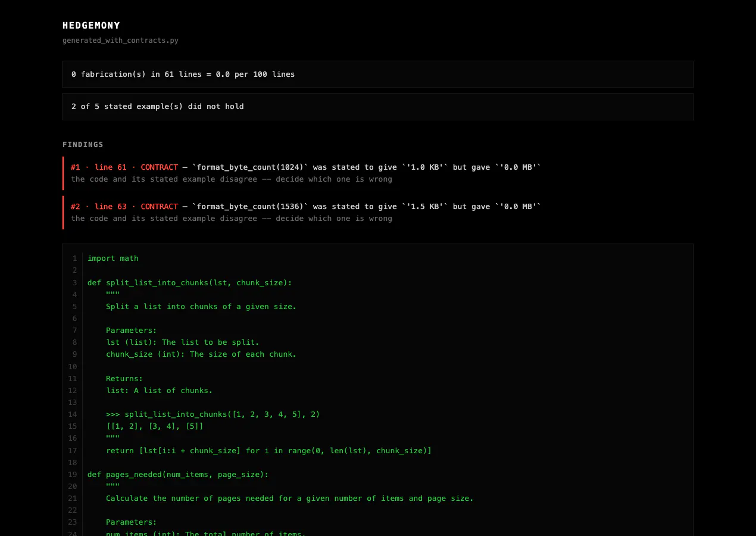Click line number 1 in the gutter

(75, 258)
